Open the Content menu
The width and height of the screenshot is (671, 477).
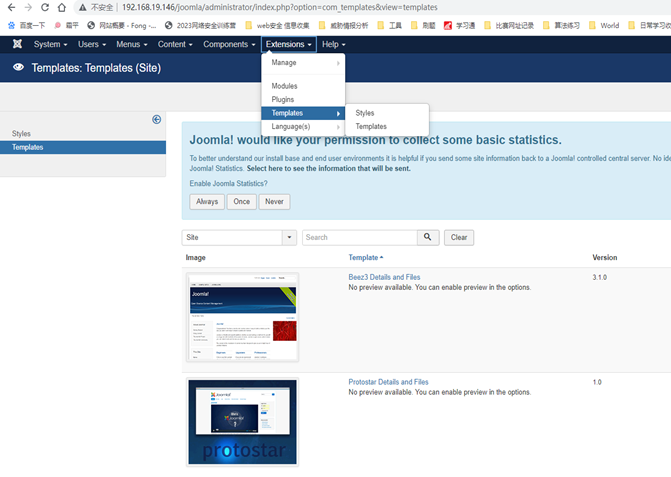175,44
